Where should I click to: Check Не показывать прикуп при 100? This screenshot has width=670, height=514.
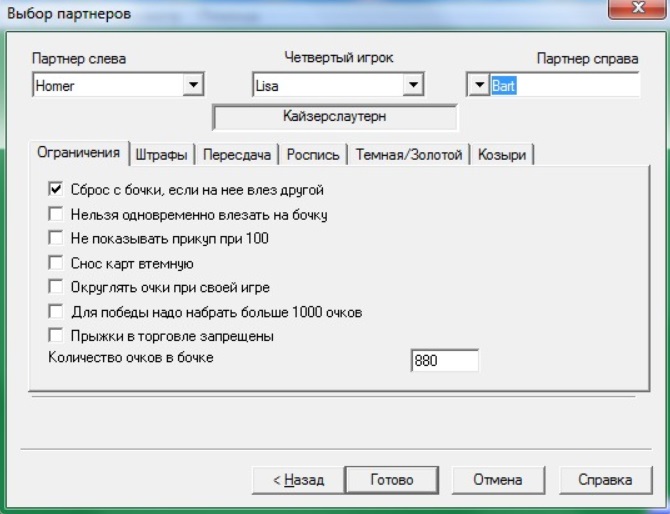[56, 239]
